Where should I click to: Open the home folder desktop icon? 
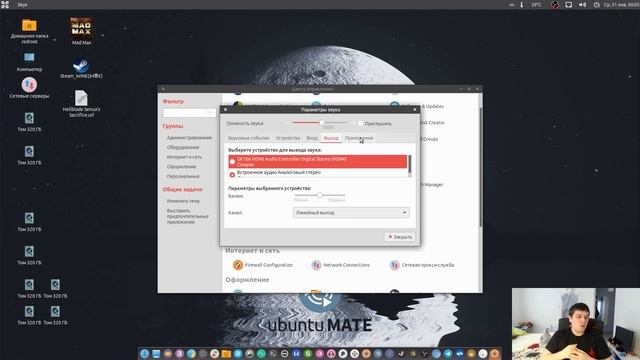[x=29, y=31]
